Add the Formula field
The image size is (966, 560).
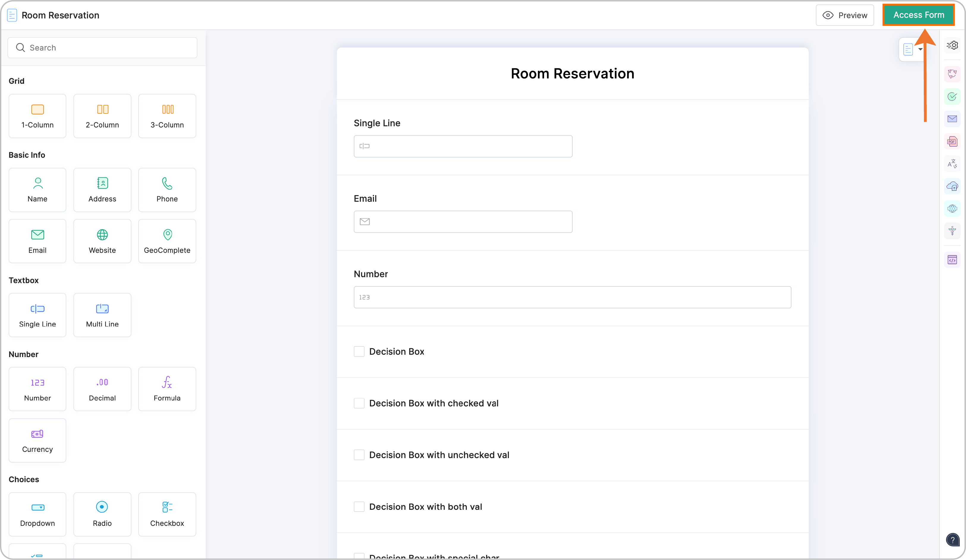tap(167, 389)
